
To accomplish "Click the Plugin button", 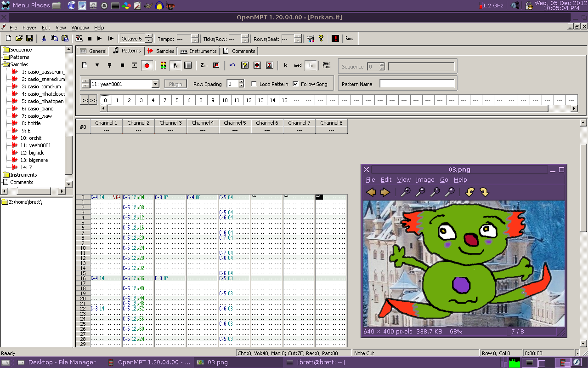I will [175, 84].
